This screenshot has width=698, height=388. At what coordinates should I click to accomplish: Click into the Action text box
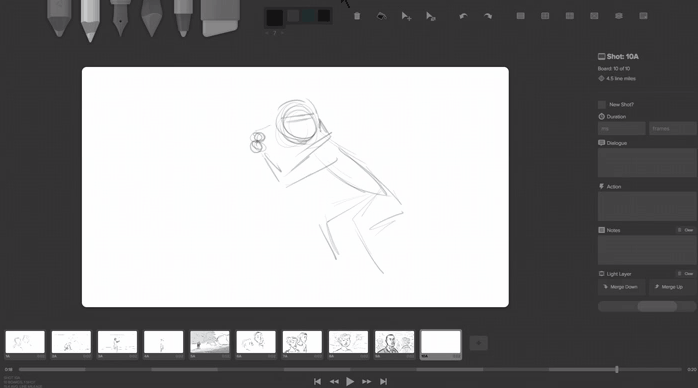pos(647,206)
